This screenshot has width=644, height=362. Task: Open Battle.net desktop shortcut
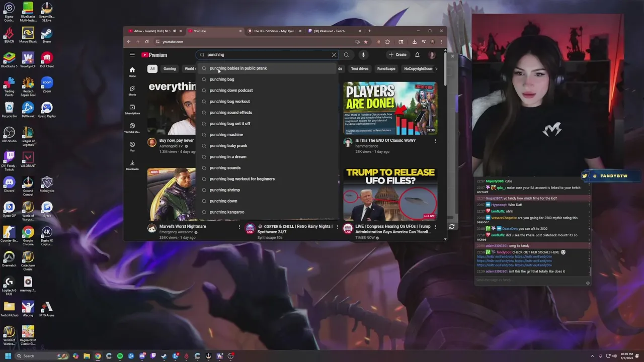click(x=28, y=110)
